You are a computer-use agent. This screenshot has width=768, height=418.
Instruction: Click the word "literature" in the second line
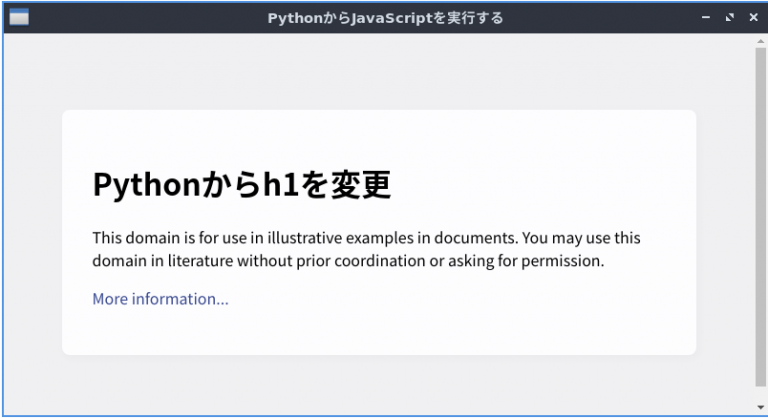point(200,261)
